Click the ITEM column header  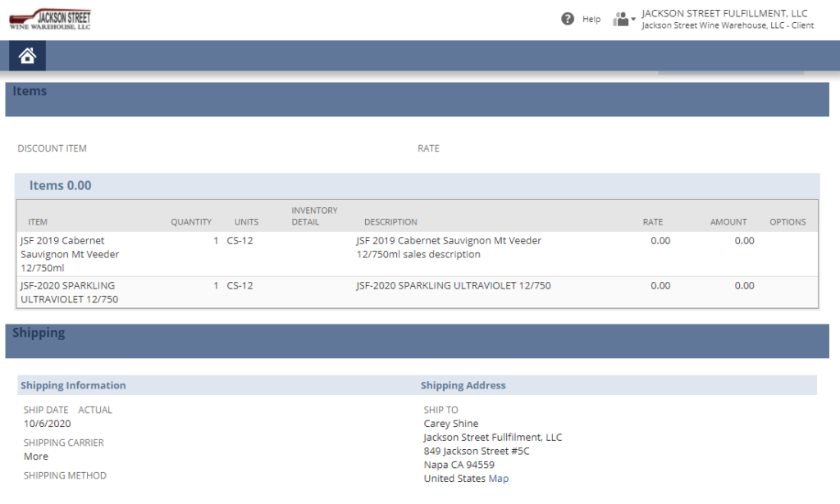pos(38,222)
